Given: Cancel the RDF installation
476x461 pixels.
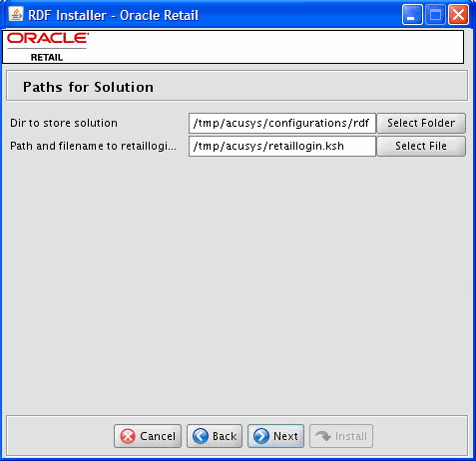Looking at the screenshot, I should coord(148,436).
